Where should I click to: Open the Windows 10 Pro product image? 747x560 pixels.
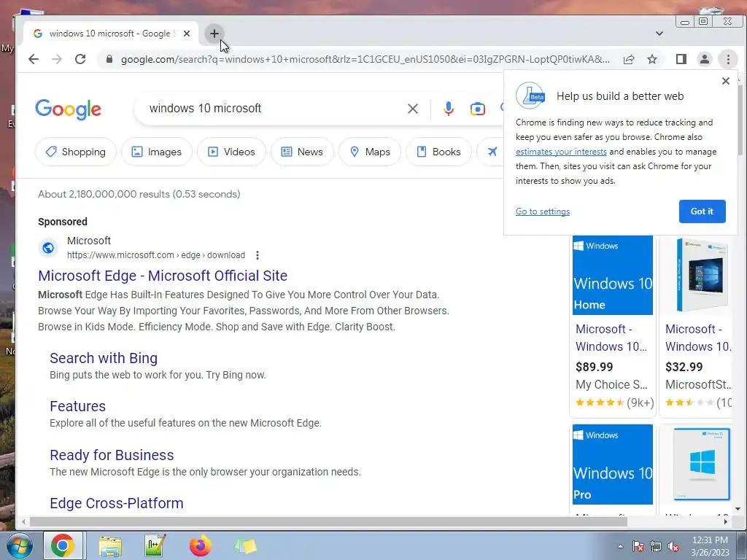(613, 464)
